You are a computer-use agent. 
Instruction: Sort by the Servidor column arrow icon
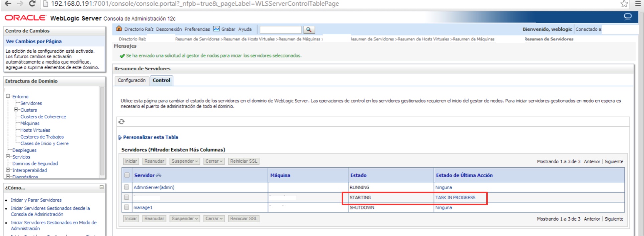[158, 175]
